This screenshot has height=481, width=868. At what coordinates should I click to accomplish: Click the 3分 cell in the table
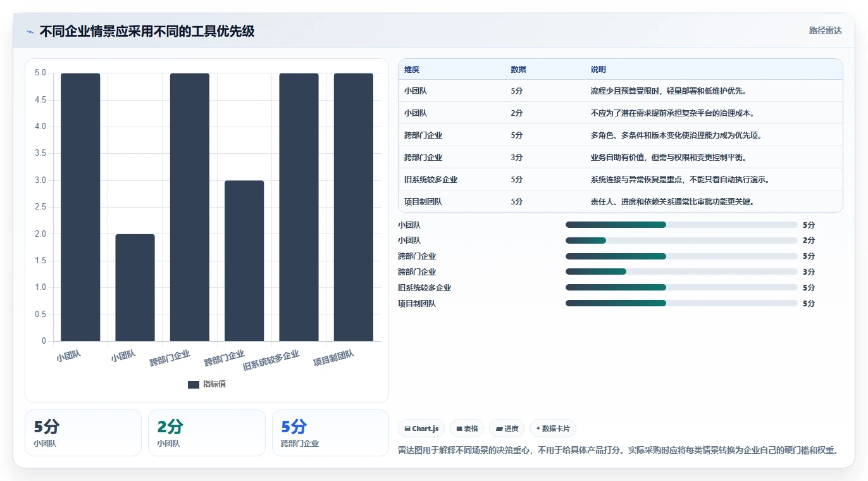(x=517, y=158)
